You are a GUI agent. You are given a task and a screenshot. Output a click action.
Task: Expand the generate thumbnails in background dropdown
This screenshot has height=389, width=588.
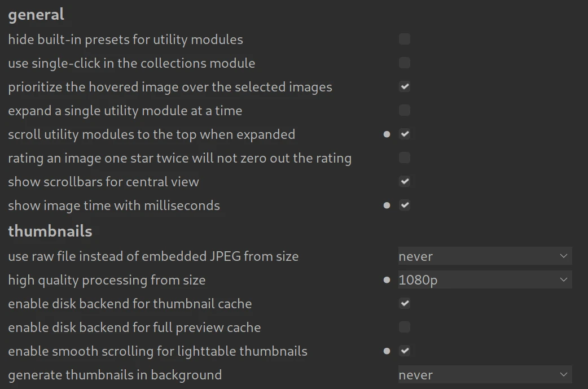pos(485,375)
